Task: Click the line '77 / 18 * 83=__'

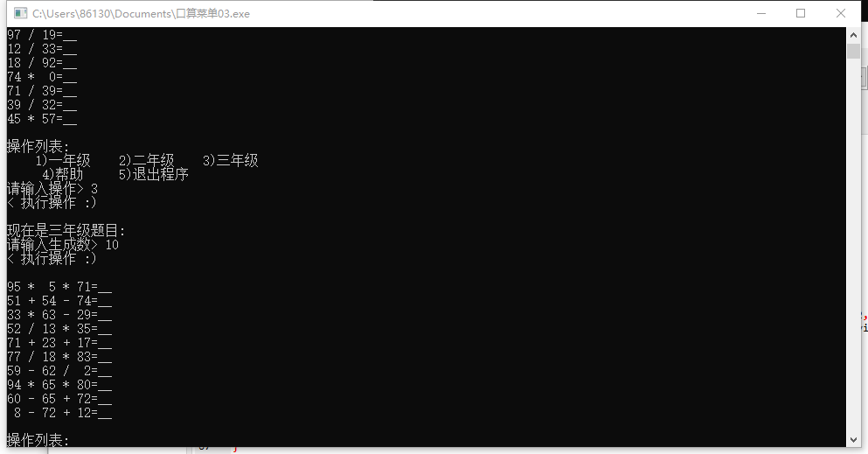Action: [59, 357]
